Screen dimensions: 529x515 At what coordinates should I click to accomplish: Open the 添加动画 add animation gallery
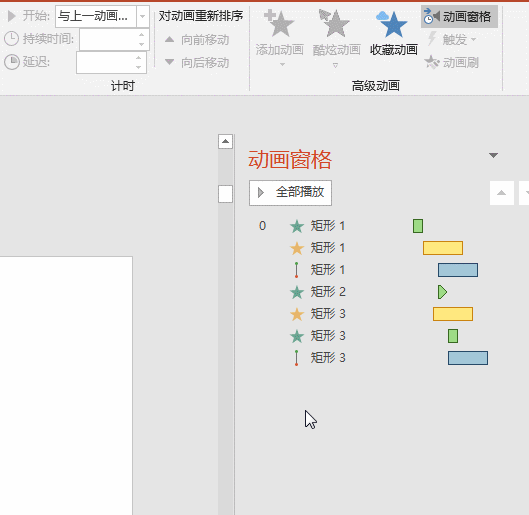280,38
